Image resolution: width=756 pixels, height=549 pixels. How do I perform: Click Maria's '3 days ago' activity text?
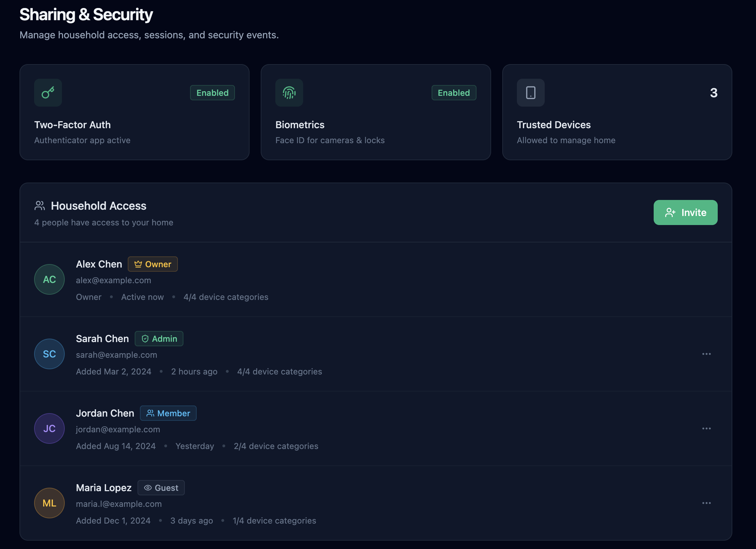click(191, 521)
